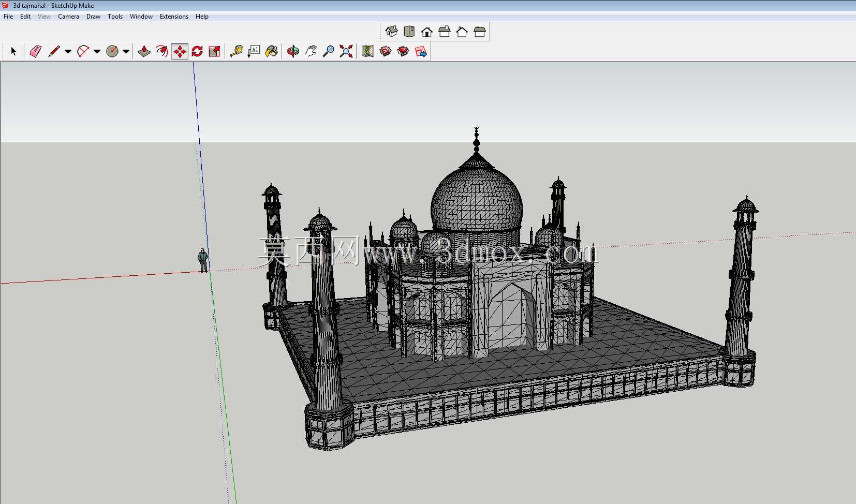Screen dimensions: 856x504
Task: Switch to Left view
Action: [x=480, y=32]
